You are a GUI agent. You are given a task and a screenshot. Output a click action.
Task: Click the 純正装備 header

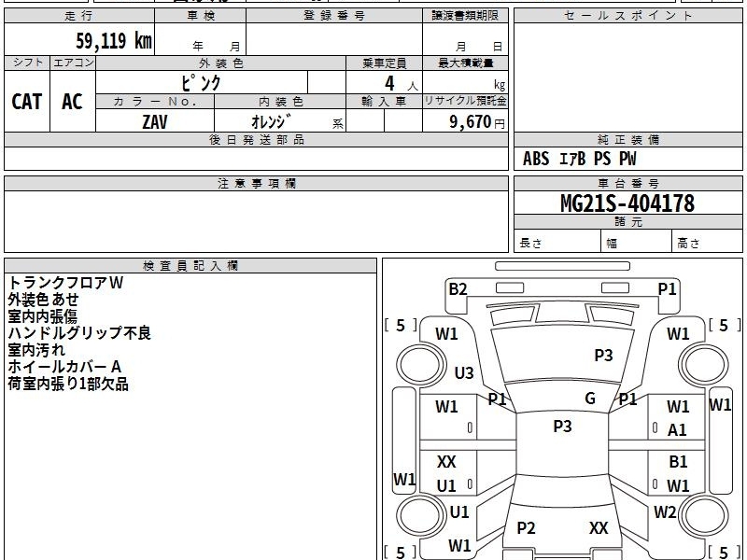[627, 140]
